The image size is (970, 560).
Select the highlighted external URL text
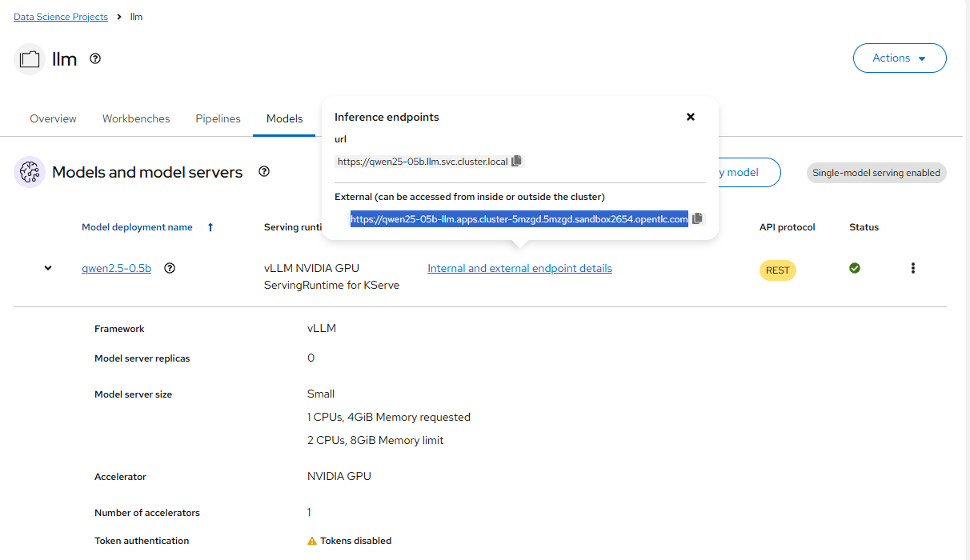tap(519, 218)
